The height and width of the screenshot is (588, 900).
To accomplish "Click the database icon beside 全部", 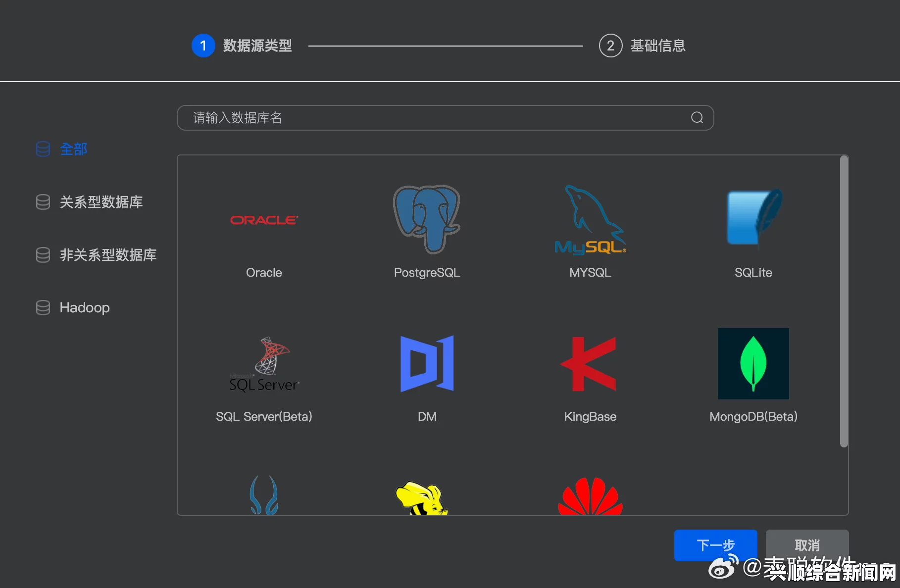I will pos(43,149).
